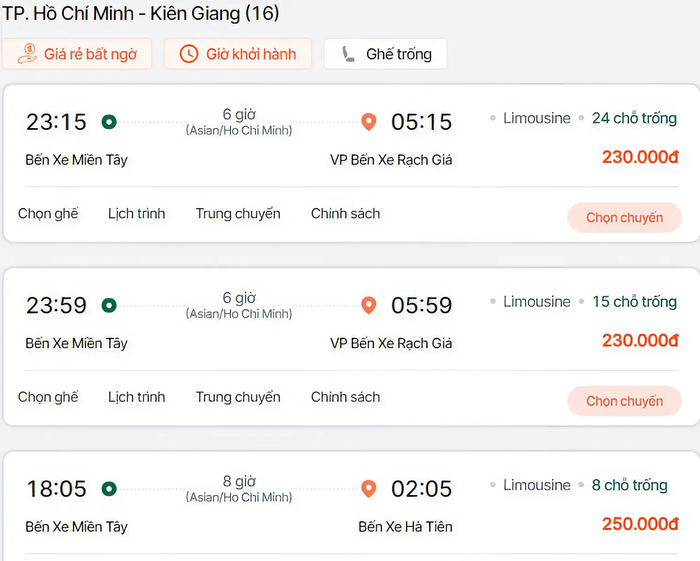Click green departure dot of 23:15 trip

click(108, 122)
